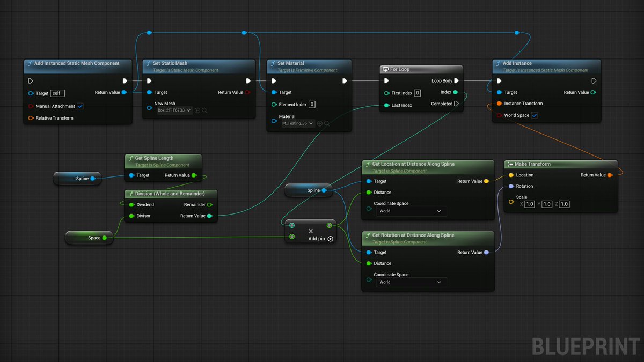This screenshot has width=644, height=362.
Task: Click the Target pin on Get Spline Length
Action: point(131,175)
